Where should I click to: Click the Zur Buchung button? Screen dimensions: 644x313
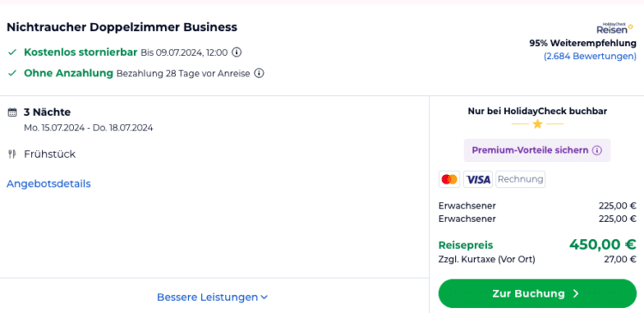pos(538,294)
